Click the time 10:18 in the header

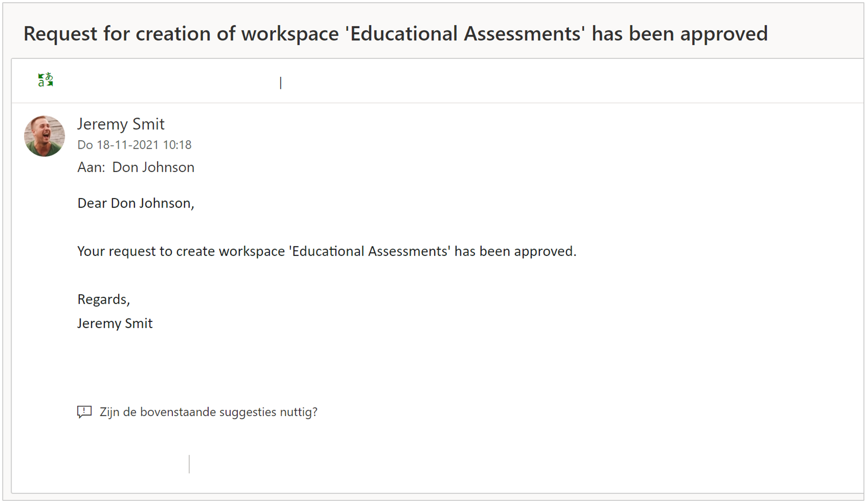(x=177, y=145)
